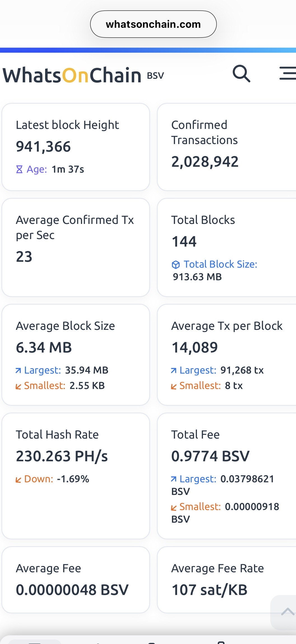Click the hourglass Age icon
Viewport: 296px width, 644px height.
19,169
